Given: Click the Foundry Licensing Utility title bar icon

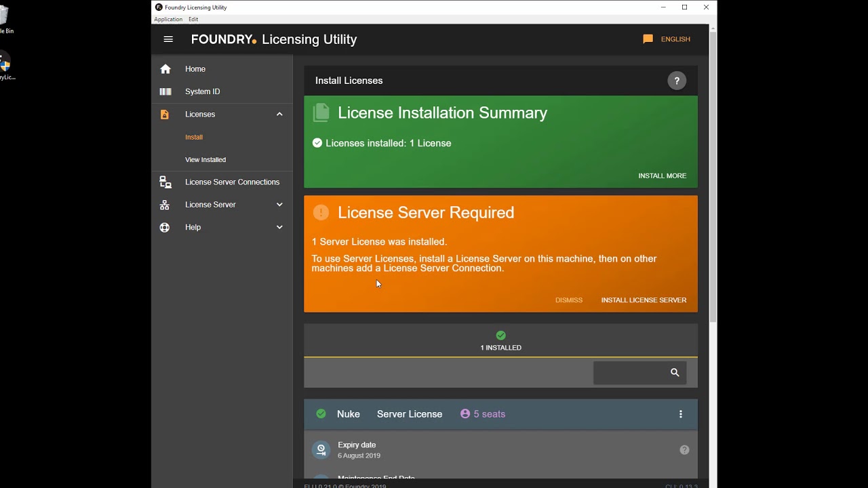Looking at the screenshot, I should [x=159, y=7].
